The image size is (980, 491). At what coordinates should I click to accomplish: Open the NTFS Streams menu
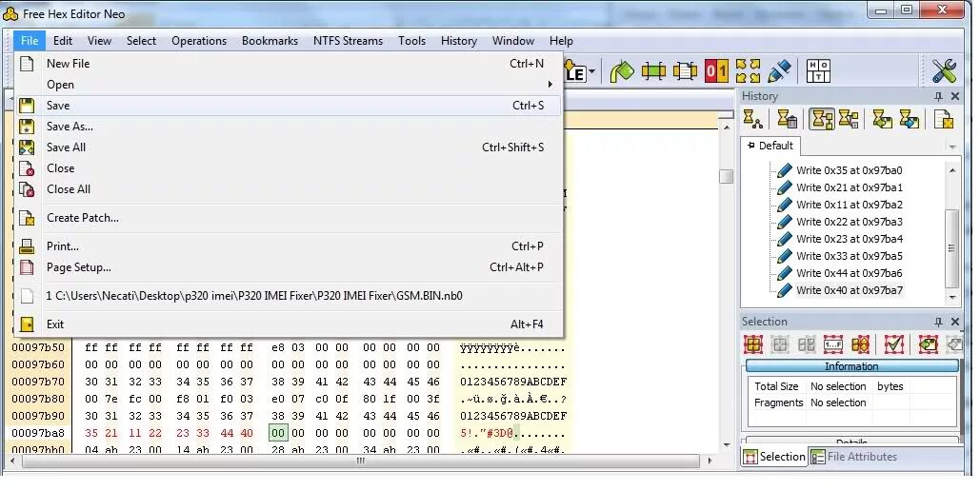(349, 41)
